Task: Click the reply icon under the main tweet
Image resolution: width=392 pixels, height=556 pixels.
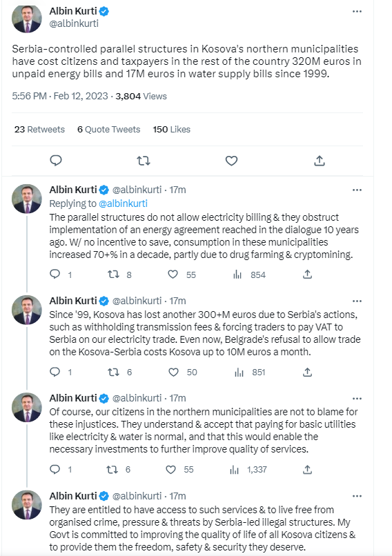Action: point(56,161)
